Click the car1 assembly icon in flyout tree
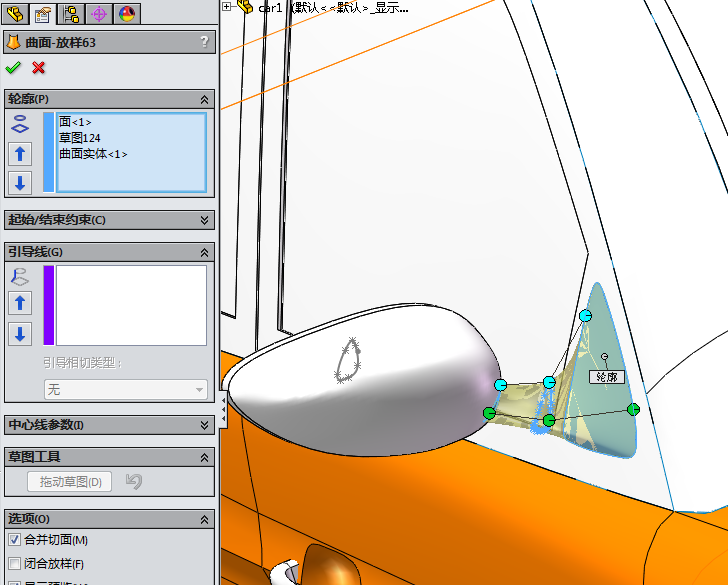 tap(245, 6)
